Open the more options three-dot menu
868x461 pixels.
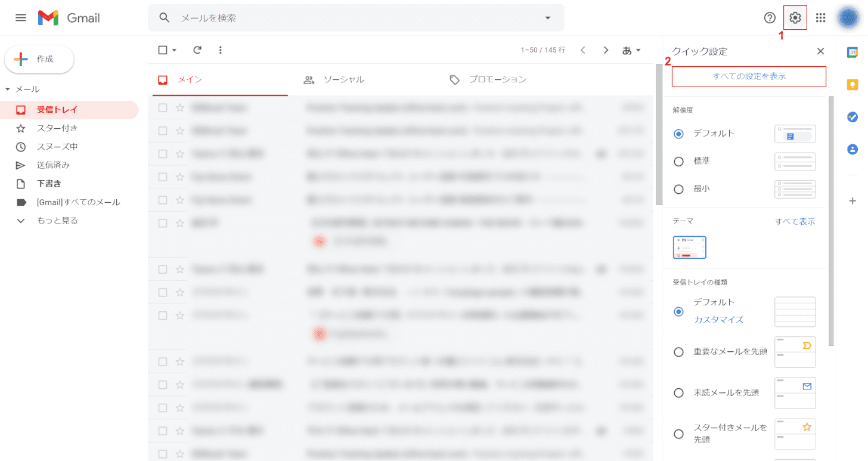point(221,50)
